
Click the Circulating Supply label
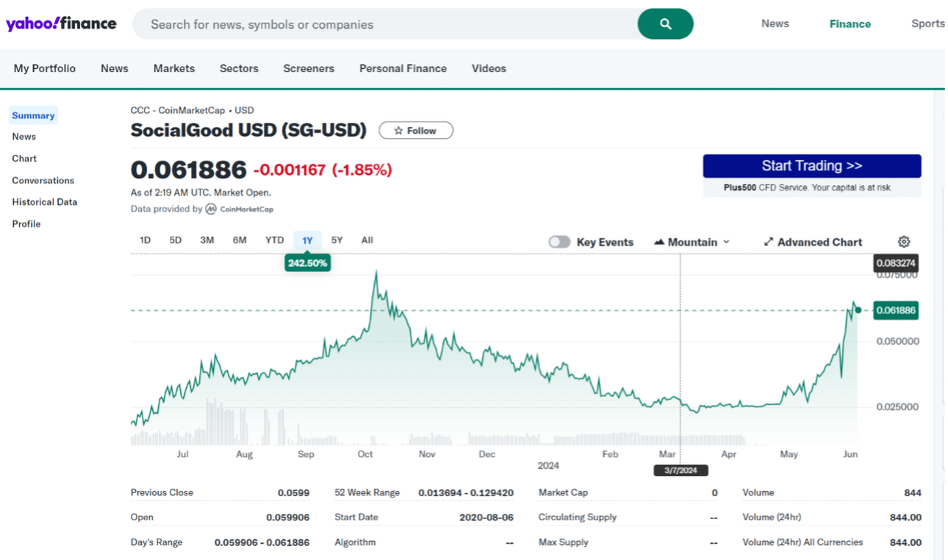(578, 517)
